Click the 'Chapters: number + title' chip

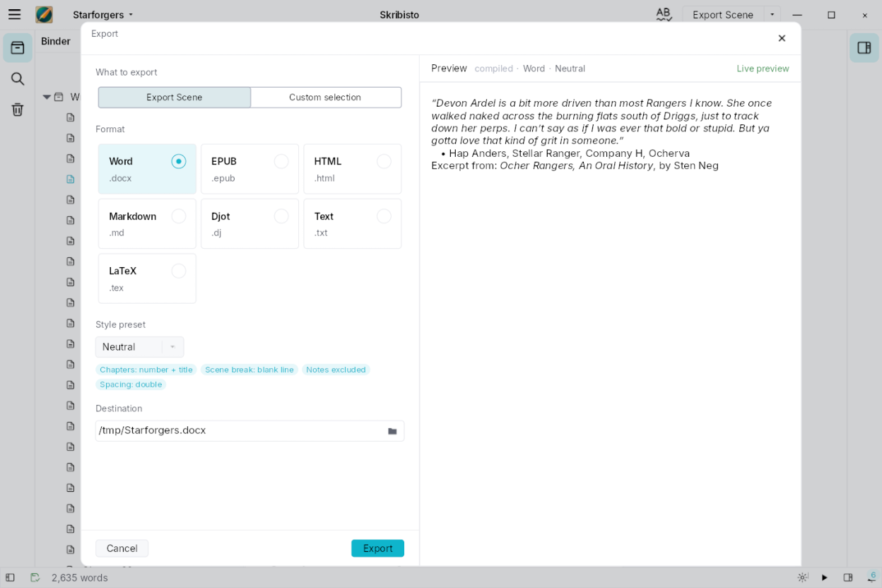tap(146, 370)
